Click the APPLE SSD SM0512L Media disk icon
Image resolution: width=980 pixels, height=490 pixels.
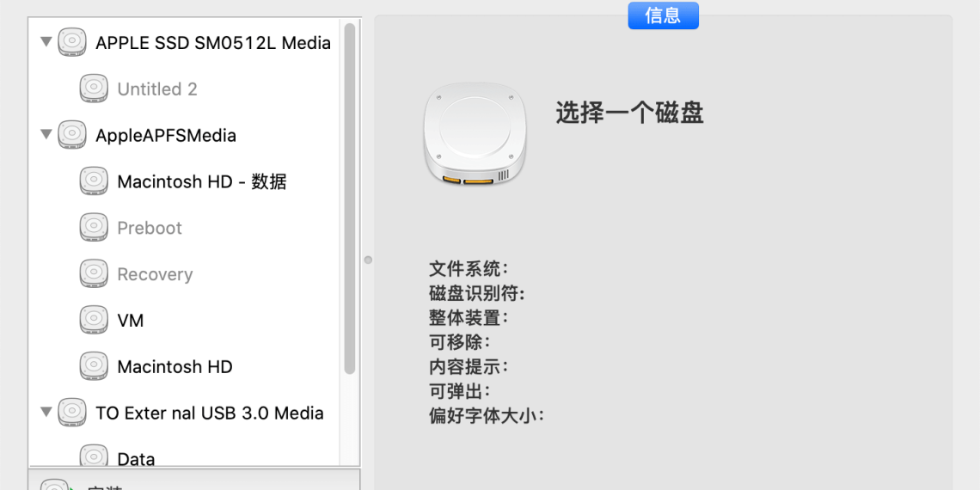coord(72,42)
